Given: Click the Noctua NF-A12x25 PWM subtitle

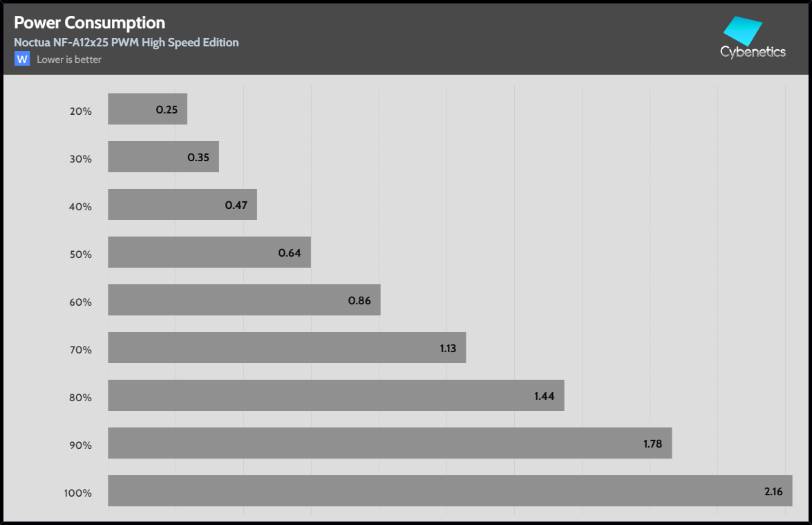Looking at the screenshot, I should 126,42.
